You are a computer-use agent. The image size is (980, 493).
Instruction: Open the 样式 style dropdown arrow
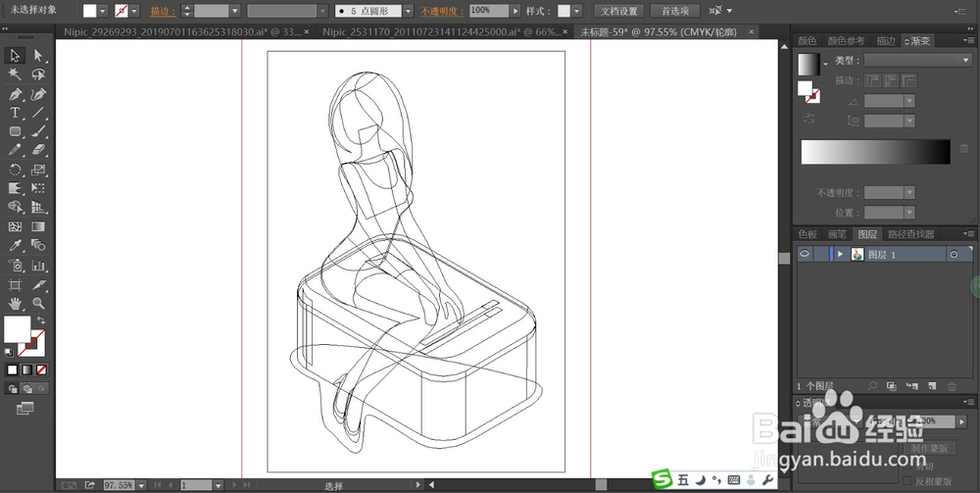point(576,11)
